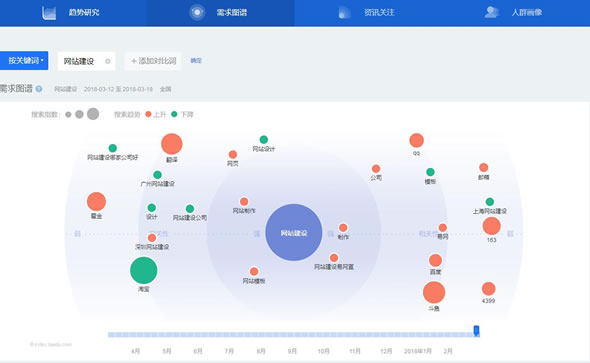Click the large green 淘宝 bubble
This screenshot has height=363, width=590.
144,270
